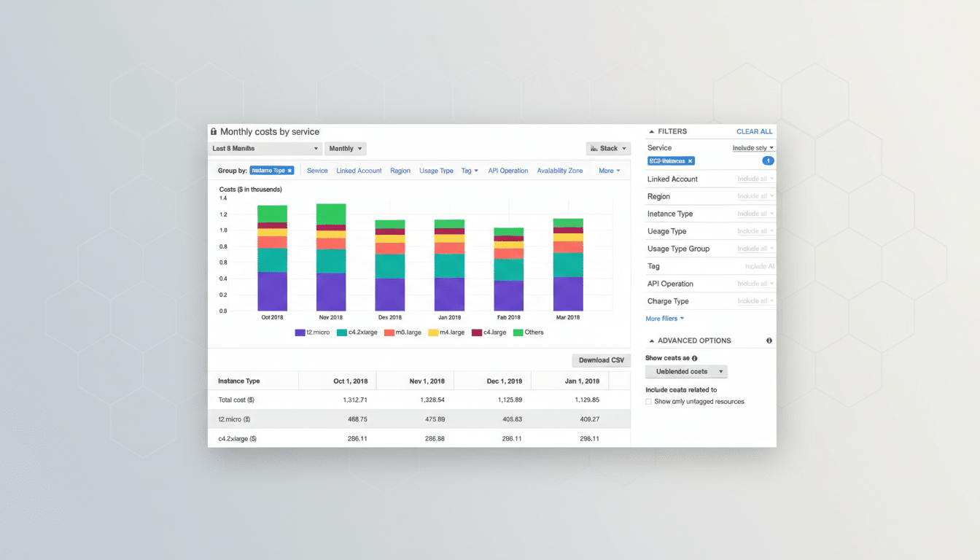
Task: Open the time range dropdown
Action: point(265,149)
